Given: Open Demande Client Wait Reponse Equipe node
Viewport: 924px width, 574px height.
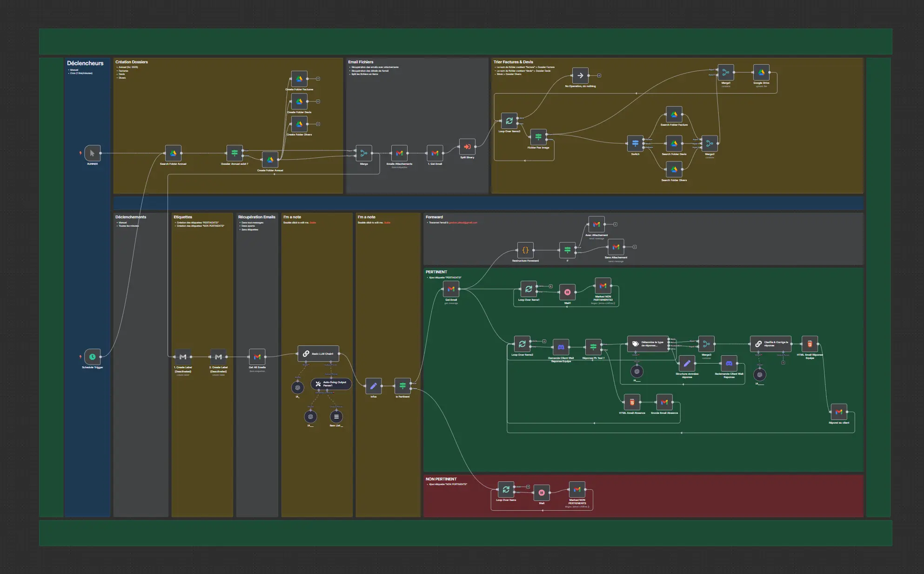Looking at the screenshot, I should (561, 347).
